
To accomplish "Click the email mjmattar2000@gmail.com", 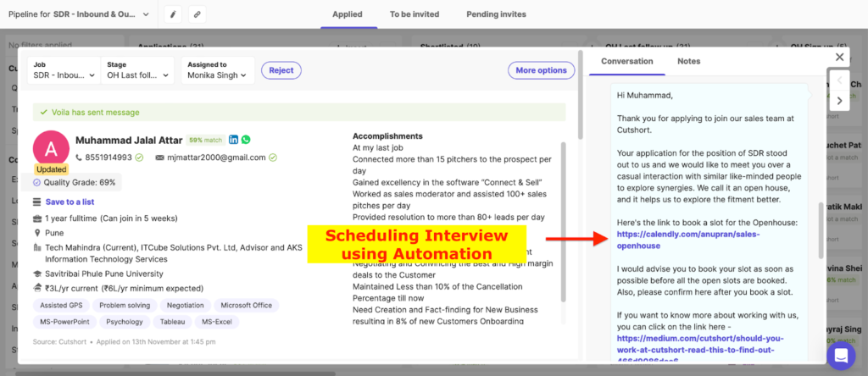I will tap(216, 158).
